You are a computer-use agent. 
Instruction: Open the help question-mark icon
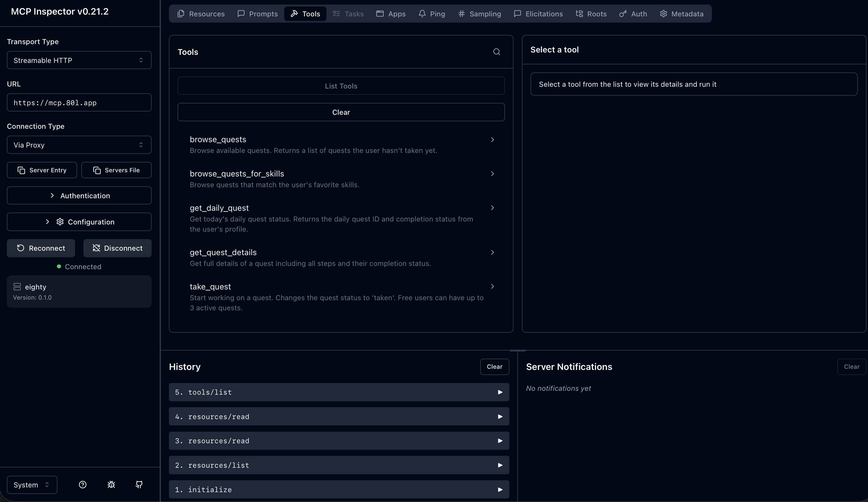[x=83, y=484]
